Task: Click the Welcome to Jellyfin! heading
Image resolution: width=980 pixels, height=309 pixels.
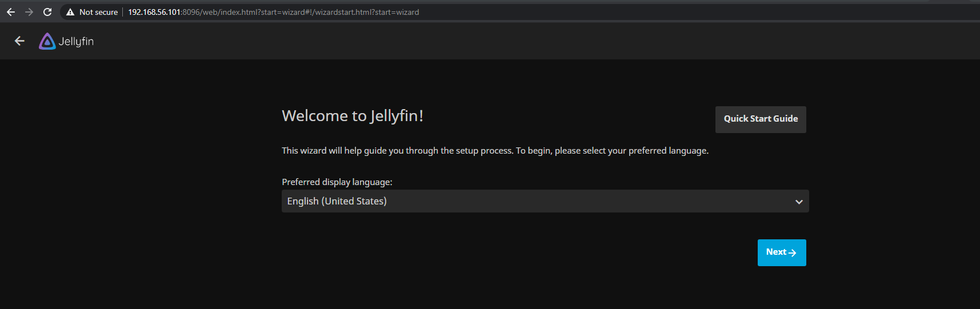Action: click(x=353, y=116)
